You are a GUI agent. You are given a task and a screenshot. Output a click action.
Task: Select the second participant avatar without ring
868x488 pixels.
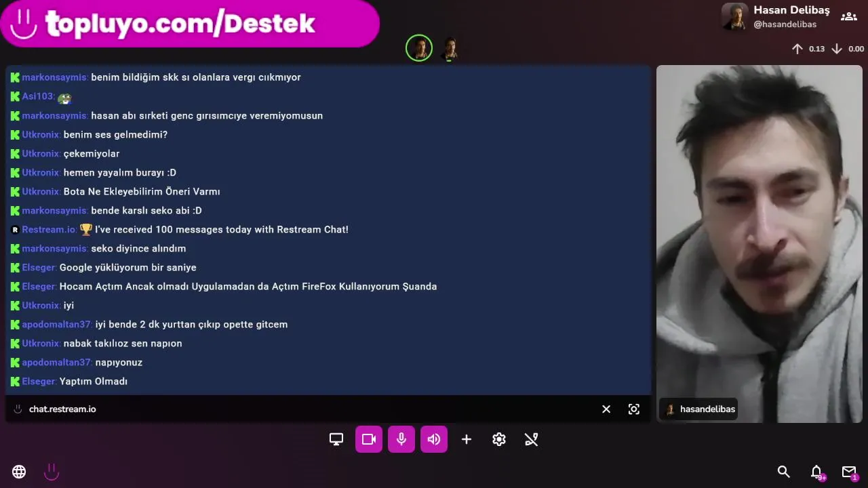[450, 49]
